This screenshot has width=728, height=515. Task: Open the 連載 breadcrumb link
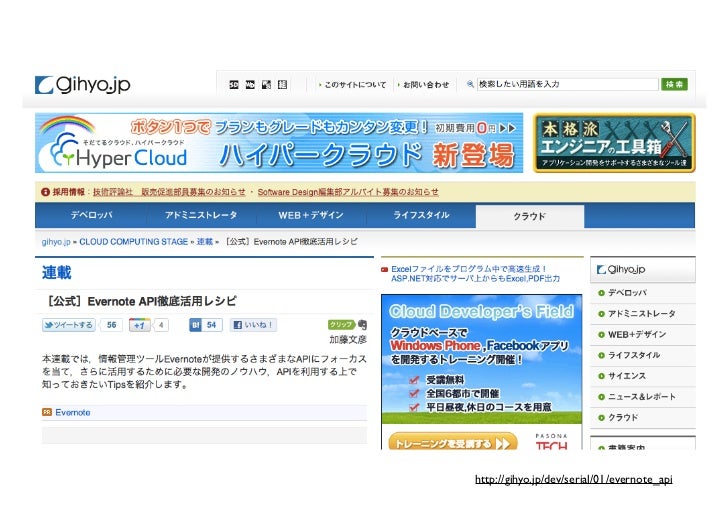point(205,242)
